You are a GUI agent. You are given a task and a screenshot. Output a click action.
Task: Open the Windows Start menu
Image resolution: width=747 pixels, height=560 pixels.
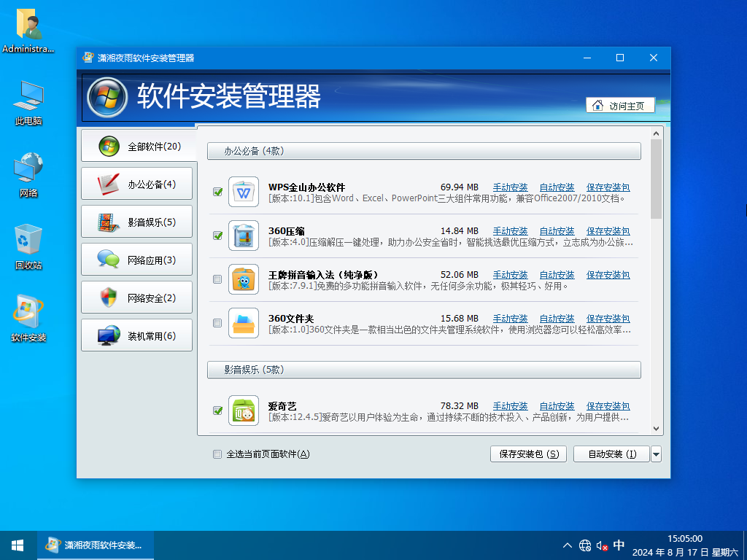tap(18, 545)
